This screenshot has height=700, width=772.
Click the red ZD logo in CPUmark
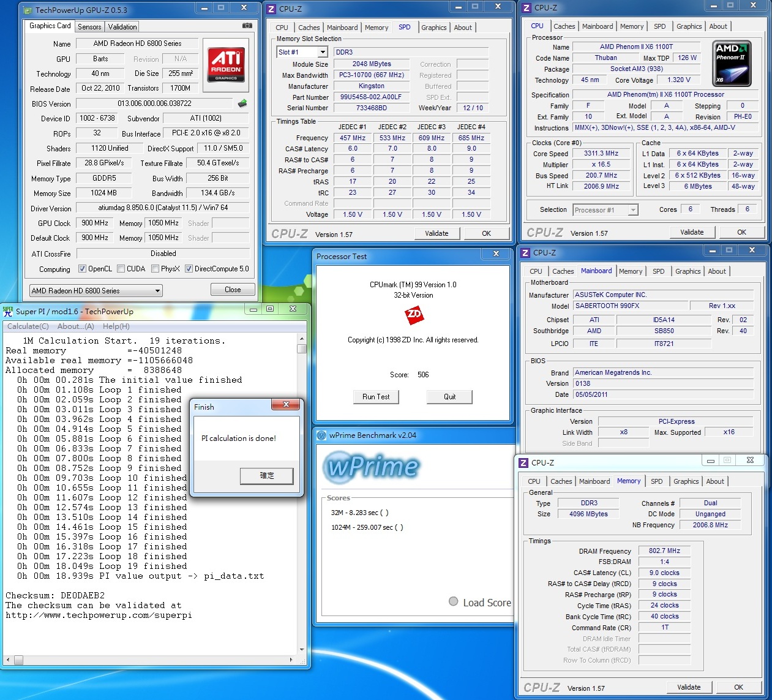(414, 315)
